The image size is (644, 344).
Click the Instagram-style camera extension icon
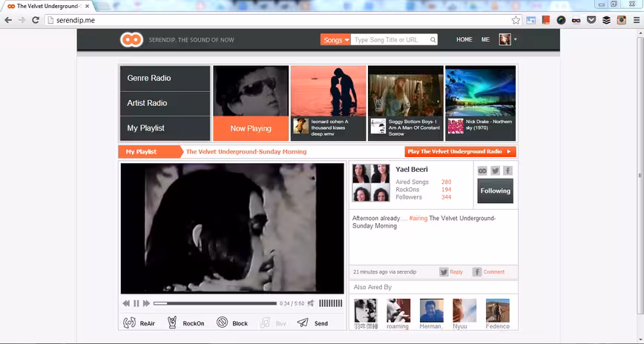pos(622,20)
